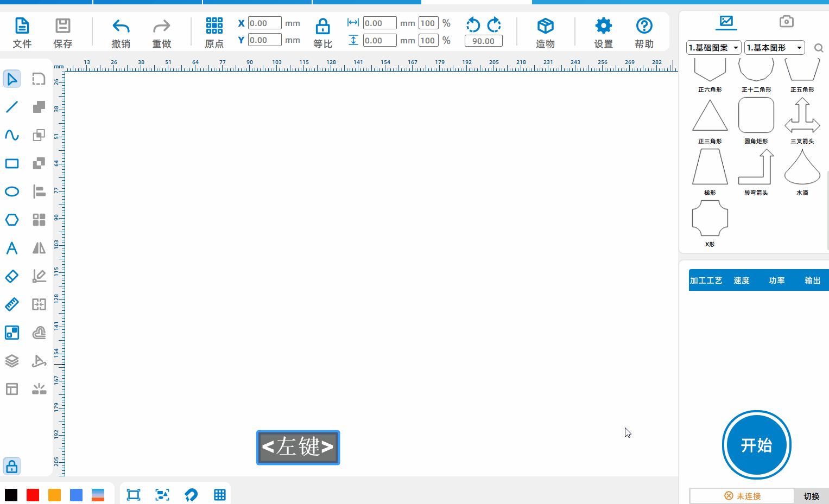Rotate counterclockwise with the left rotate icon
The image size is (829, 504).
point(473,24)
